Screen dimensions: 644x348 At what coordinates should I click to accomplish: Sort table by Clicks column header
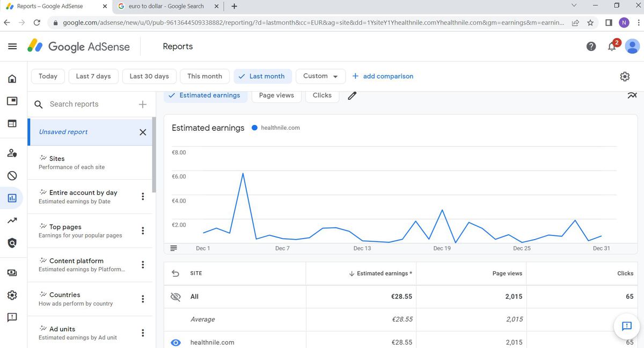click(625, 273)
